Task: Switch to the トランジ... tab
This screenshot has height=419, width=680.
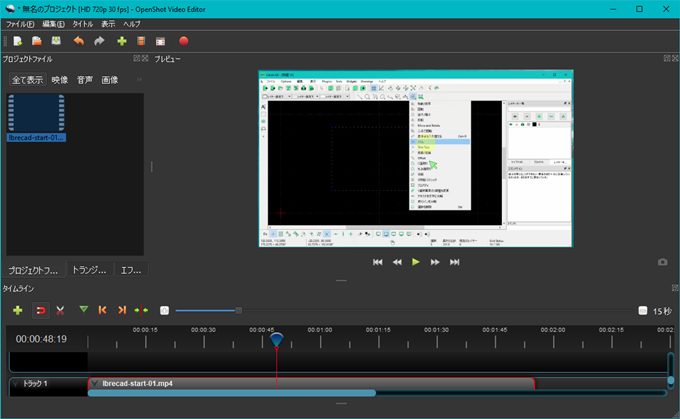Action: coord(93,270)
